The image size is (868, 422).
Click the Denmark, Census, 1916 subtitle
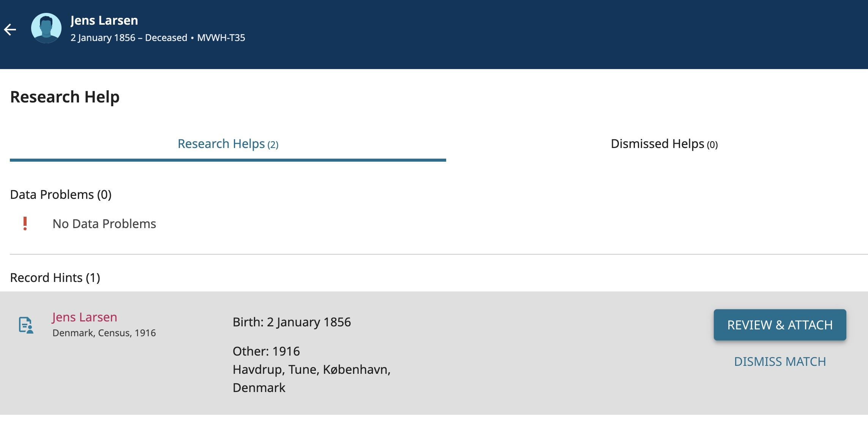pyautogui.click(x=104, y=333)
